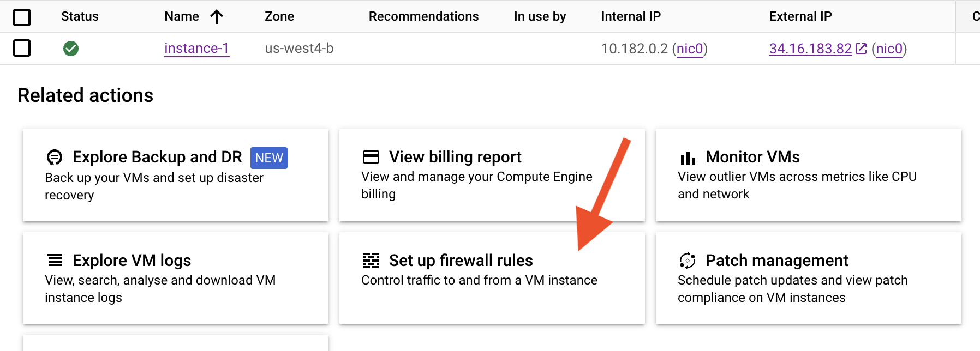Sort by Name using the arrow

coord(217,17)
